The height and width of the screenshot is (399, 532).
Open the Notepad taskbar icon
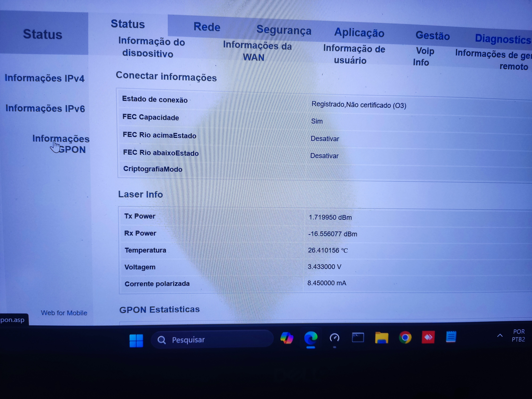click(x=451, y=337)
